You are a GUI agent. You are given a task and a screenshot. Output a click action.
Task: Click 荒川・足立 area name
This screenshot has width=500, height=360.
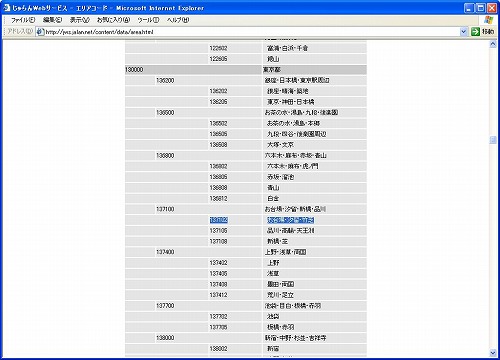(280, 295)
